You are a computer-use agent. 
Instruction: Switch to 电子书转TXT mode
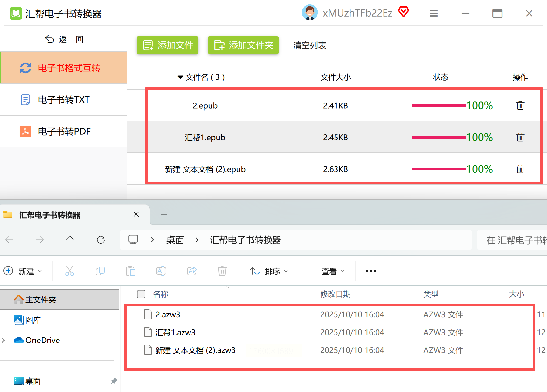pos(64,100)
